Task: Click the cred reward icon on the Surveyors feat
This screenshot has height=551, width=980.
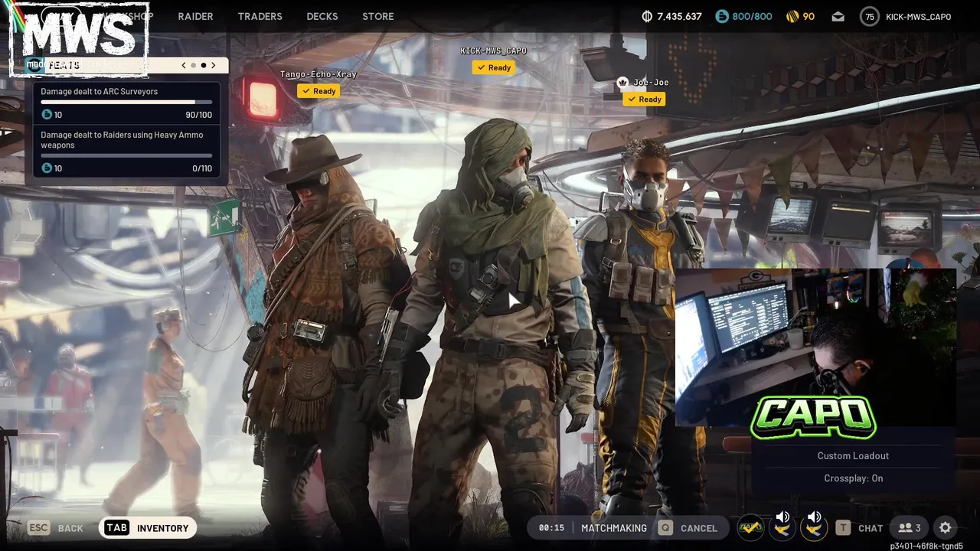Action: pos(47,115)
